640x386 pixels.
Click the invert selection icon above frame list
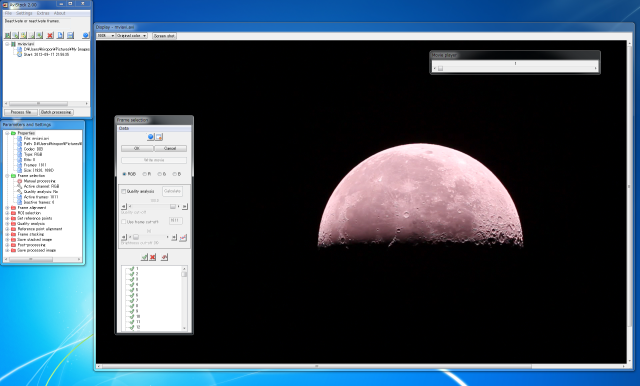(x=164, y=257)
